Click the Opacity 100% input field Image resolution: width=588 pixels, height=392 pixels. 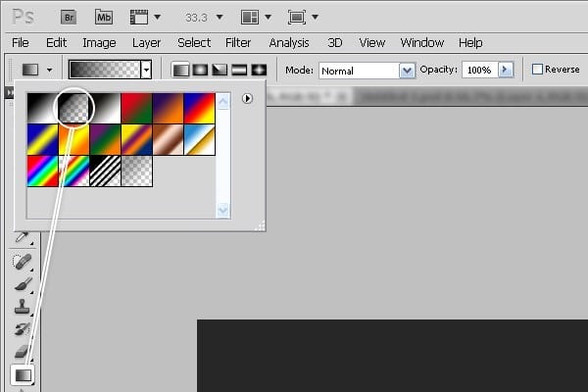pyautogui.click(x=480, y=70)
